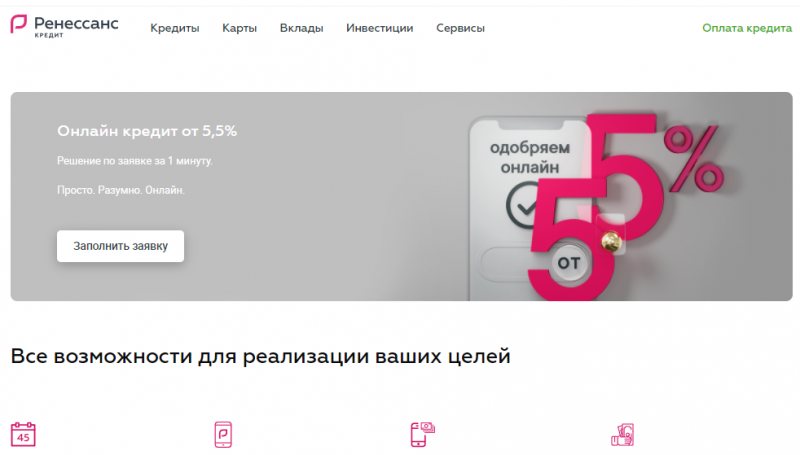Choose the phone with banknotes icon
This screenshot has width=800, height=455.
422,434
